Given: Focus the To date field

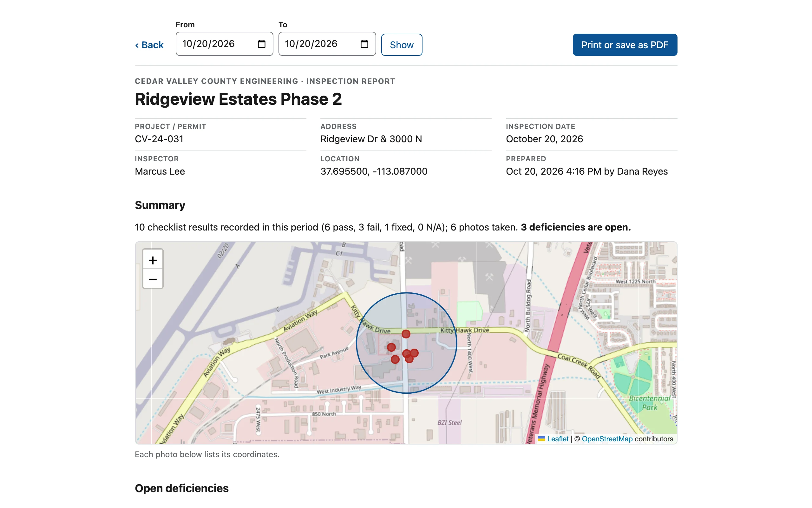Looking at the screenshot, I should 327,44.
